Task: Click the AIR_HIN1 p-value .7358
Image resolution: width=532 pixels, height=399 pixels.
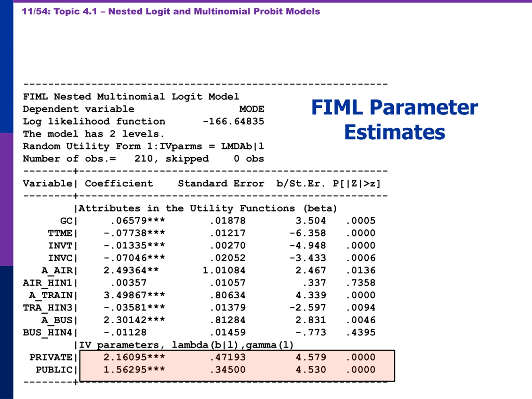Action: (x=361, y=283)
